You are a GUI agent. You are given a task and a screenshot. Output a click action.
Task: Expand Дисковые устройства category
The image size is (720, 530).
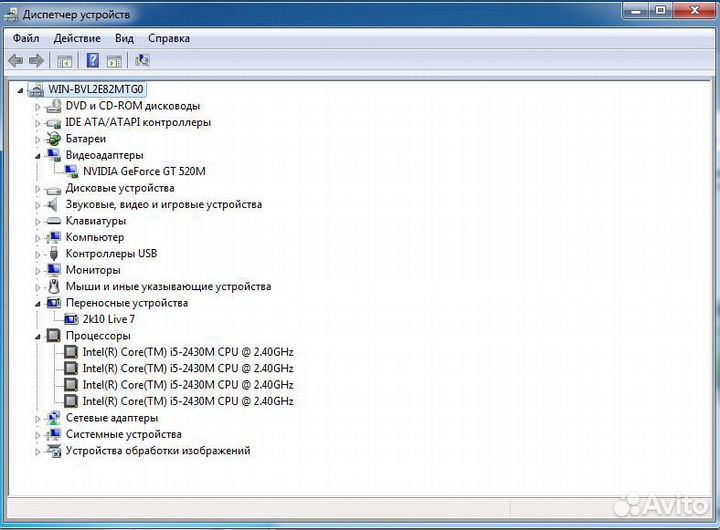click(38, 189)
